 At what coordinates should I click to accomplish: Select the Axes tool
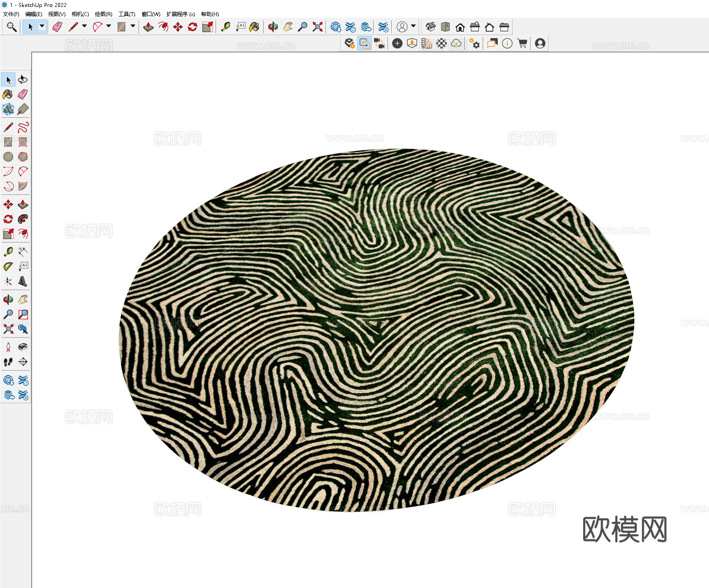click(x=8, y=281)
